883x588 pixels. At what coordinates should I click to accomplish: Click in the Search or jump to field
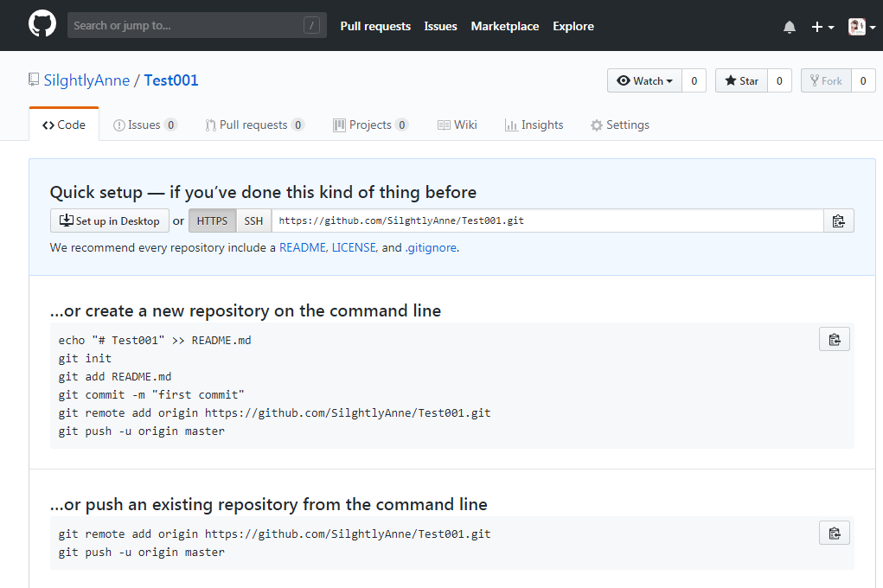tap(196, 25)
